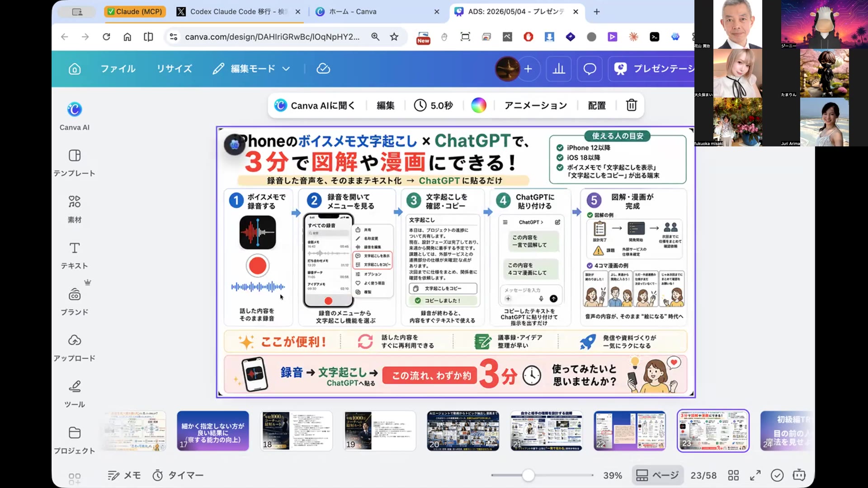Open the ファイル menu
The image size is (868, 488).
pos(118,69)
